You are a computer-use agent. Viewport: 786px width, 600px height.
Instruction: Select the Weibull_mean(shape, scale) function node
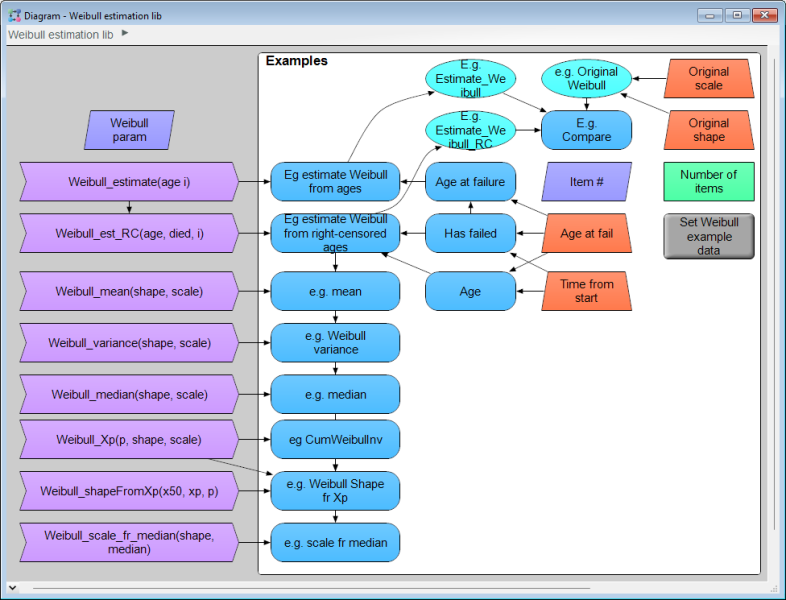pos(129,291)
